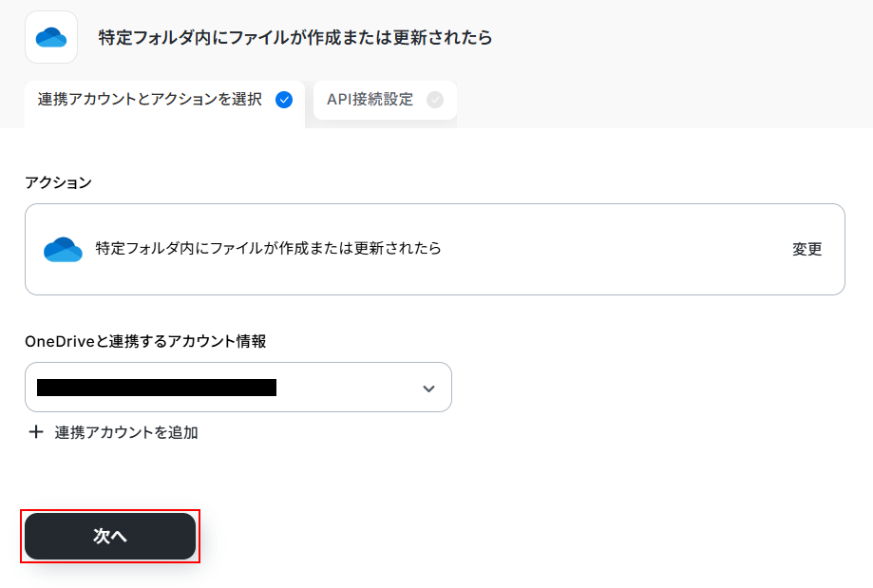Click the blacked-out account name in the dropdown
The image size is (873, 588).
(156, 388)
